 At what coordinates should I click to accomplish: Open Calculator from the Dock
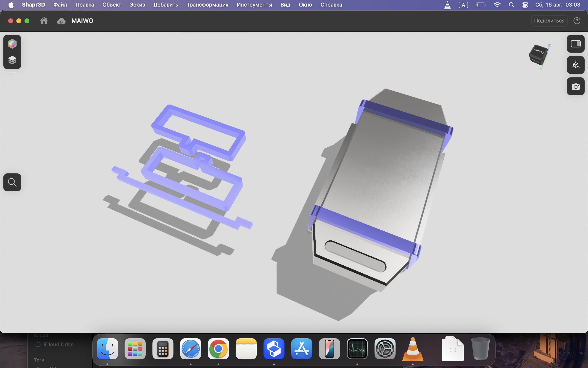163,349
